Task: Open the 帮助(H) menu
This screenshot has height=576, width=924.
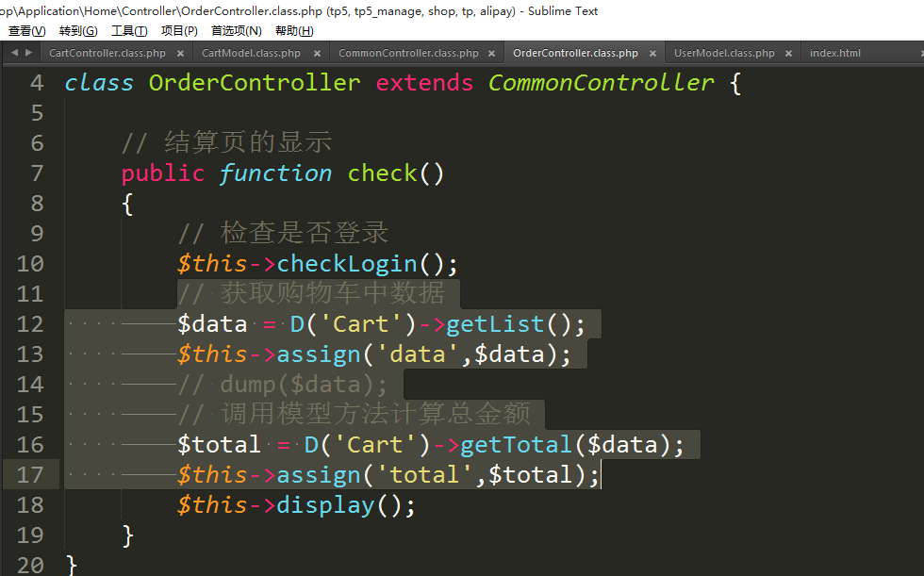Action: click(294, 31)
